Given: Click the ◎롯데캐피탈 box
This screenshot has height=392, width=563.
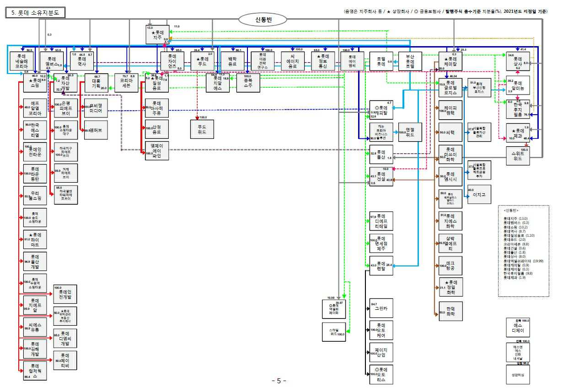Looking at the screenshot, I should 381,110.
